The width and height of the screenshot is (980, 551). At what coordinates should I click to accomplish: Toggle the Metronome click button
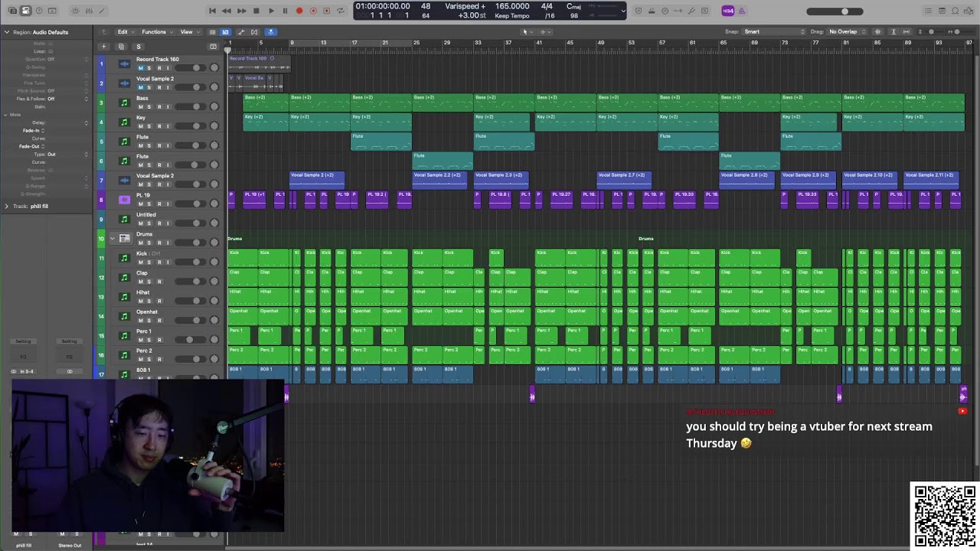741,11
